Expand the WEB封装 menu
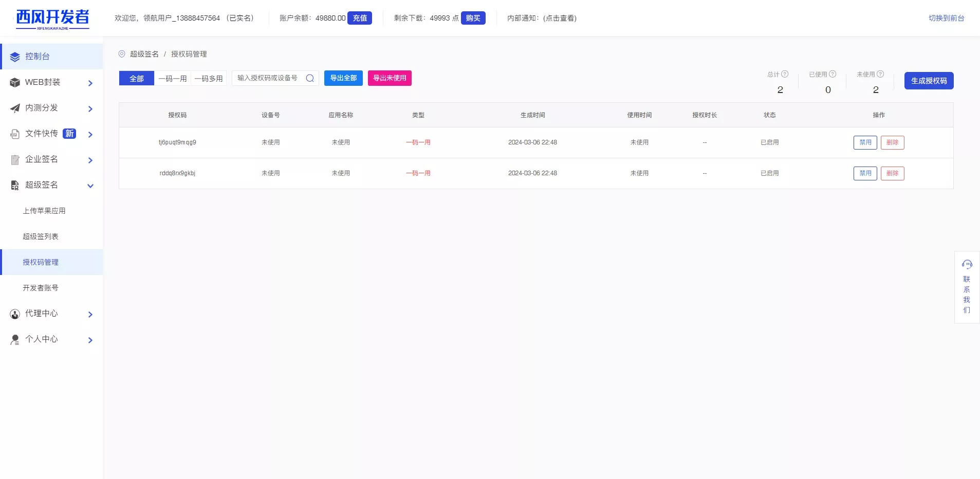 click(90, 83)
